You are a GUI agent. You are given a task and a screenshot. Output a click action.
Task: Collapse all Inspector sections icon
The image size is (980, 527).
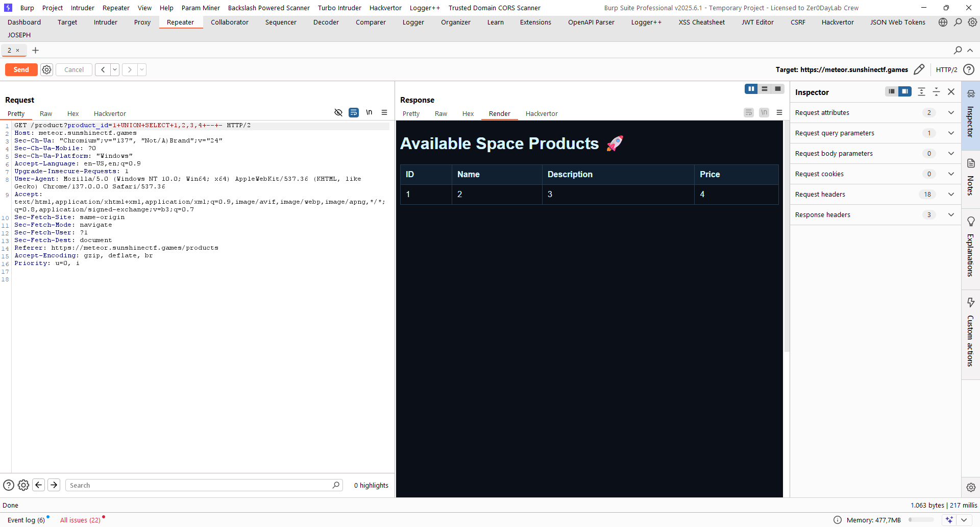(937, 91)
